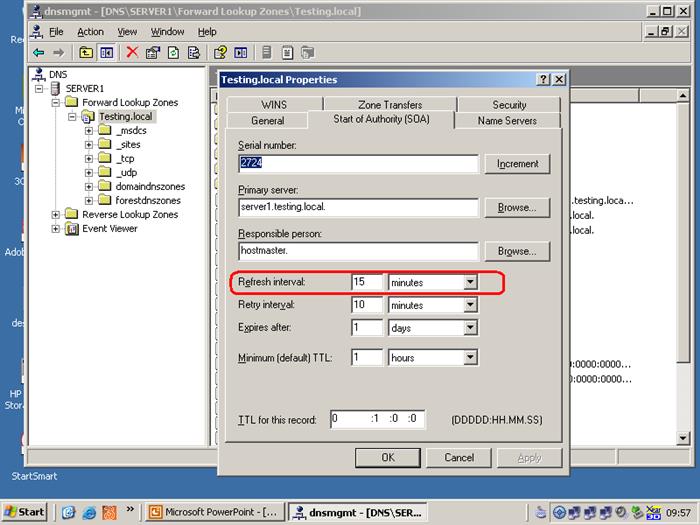Click the right pane scrollbar down arrow
Viewport: 700px width, 525px height.
click(683, 438)
